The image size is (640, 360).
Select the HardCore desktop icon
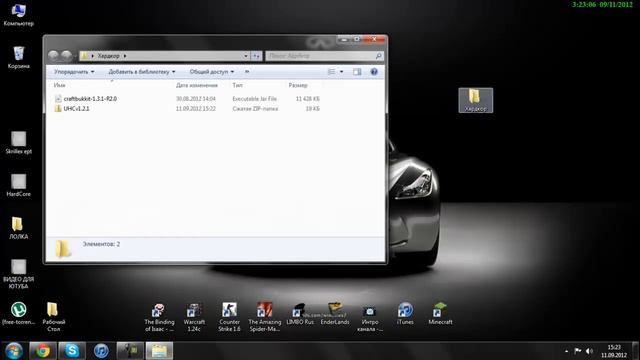point(18,186)
